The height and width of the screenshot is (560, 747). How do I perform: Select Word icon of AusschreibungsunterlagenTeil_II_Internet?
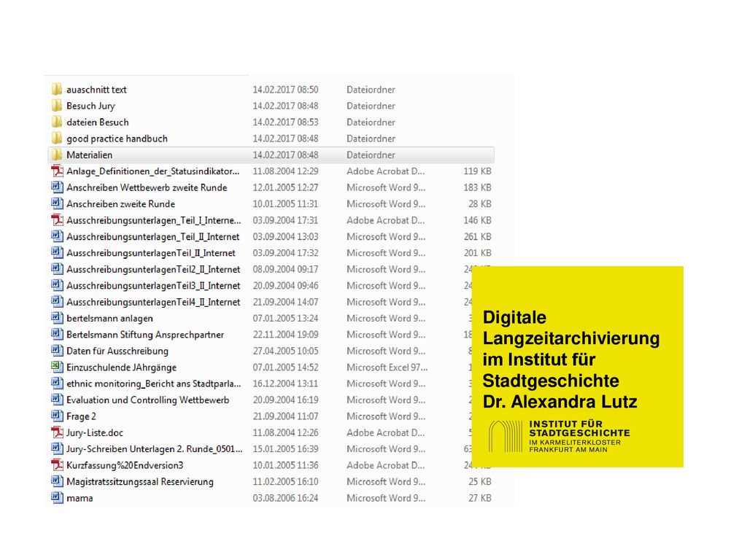[57, 253]
